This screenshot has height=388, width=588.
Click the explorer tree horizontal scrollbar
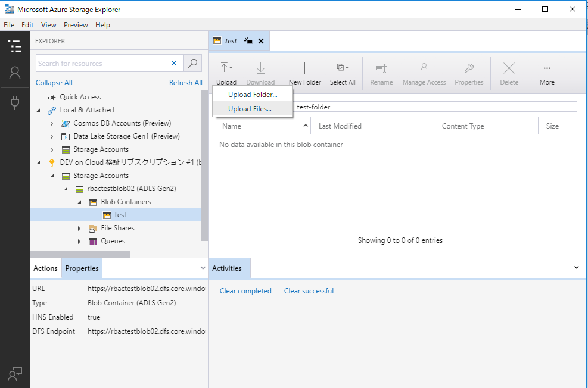[x=80, y=254]
